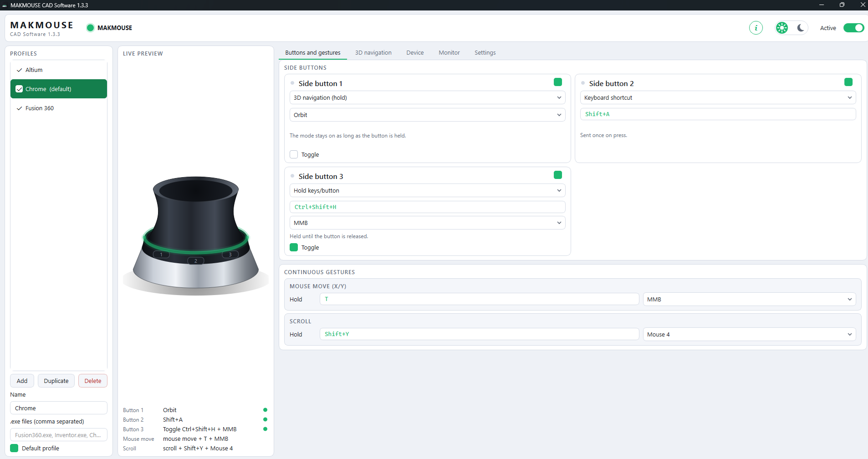
Task: Open the Keyboard shortcut dropdown for Side button 2
Action: (x=718, y=97)
